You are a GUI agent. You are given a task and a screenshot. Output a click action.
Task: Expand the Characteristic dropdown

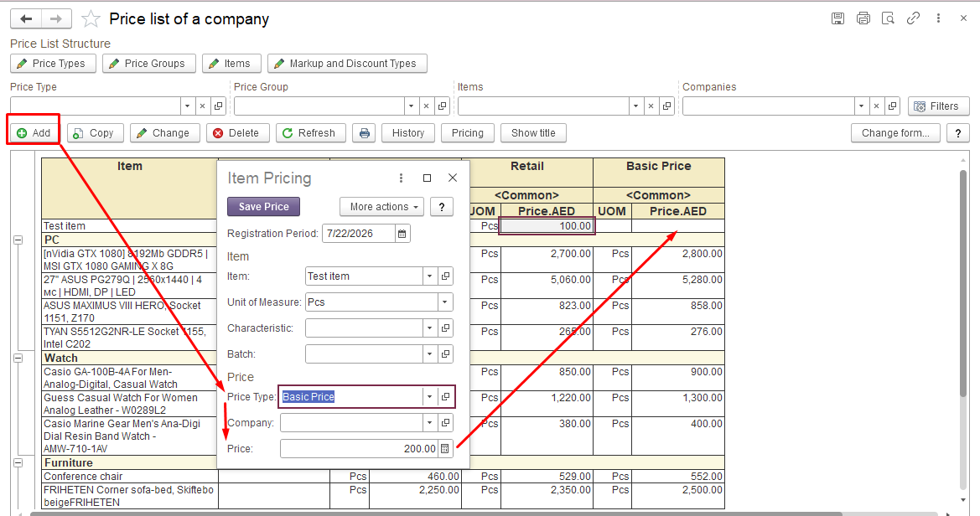pos(429,328)
